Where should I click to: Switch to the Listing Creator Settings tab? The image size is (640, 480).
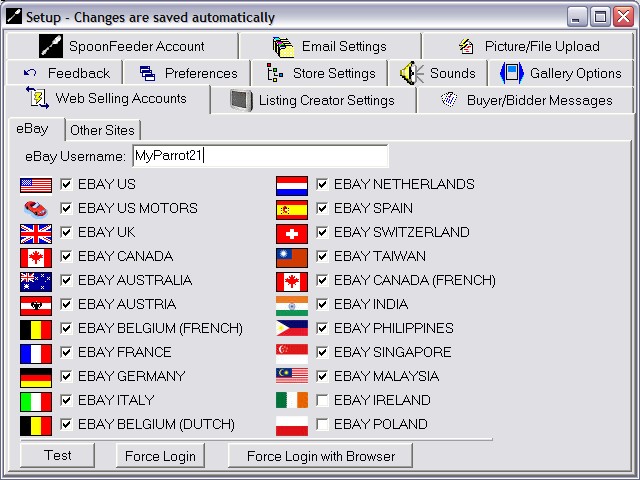pyautogui.click(x=313, y=100)
